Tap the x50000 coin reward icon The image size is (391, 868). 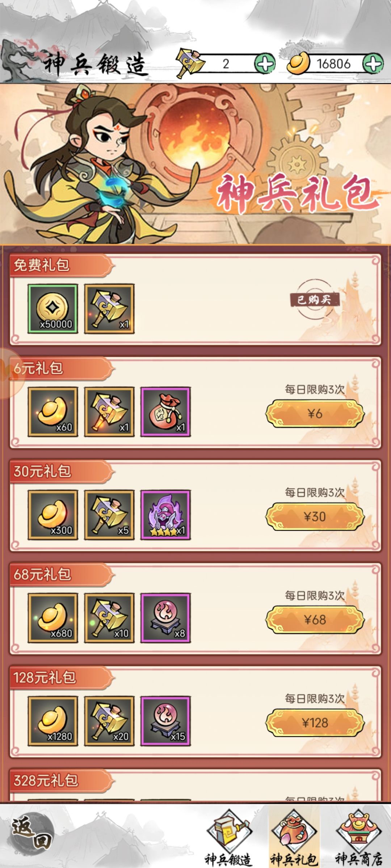click(53, 309)
